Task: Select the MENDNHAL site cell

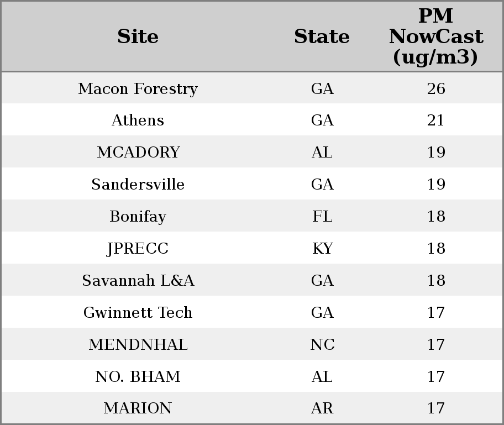Action: (138, 345)
